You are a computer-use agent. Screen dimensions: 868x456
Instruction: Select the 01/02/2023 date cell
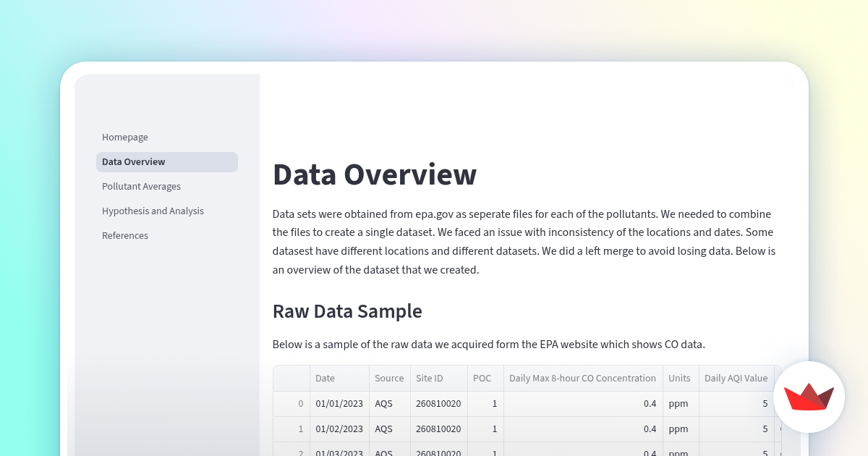(x=339, y=429)
